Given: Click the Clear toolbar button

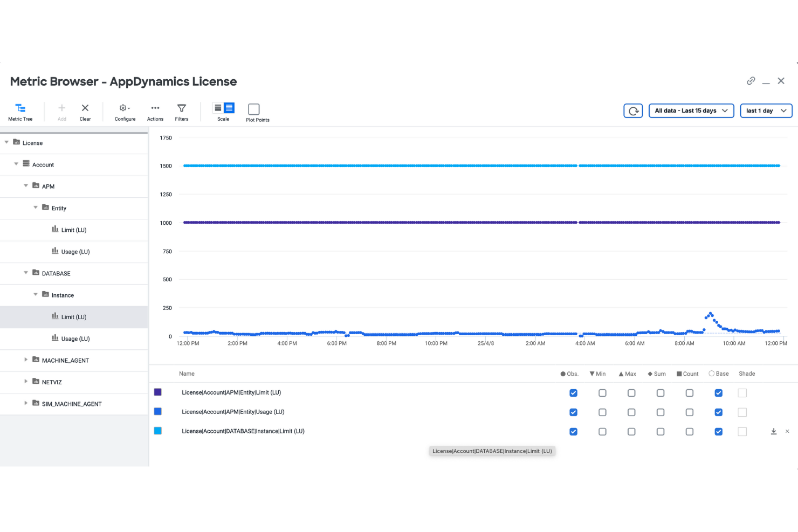Looking at the screenshot, I should tap(85, 112).
